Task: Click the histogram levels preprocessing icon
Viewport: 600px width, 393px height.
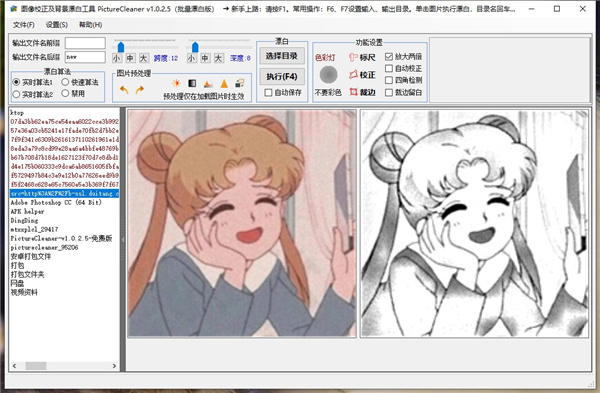Action: tap(208, 83)
